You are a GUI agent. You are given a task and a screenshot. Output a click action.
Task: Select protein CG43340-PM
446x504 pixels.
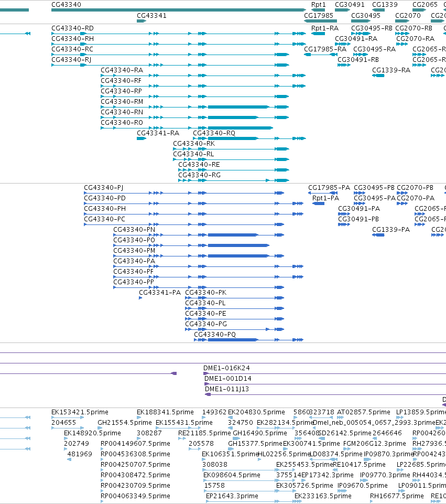[134, 251]
